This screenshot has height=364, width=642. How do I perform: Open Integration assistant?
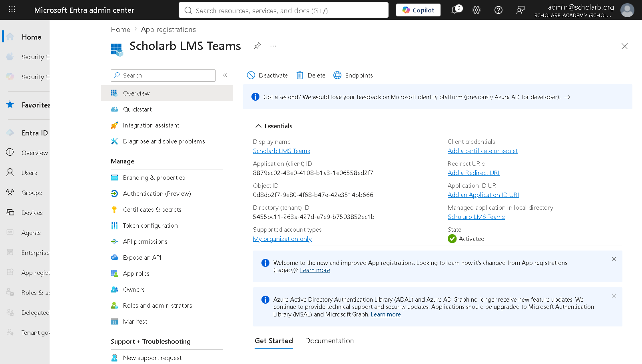(x=167, y=125)
